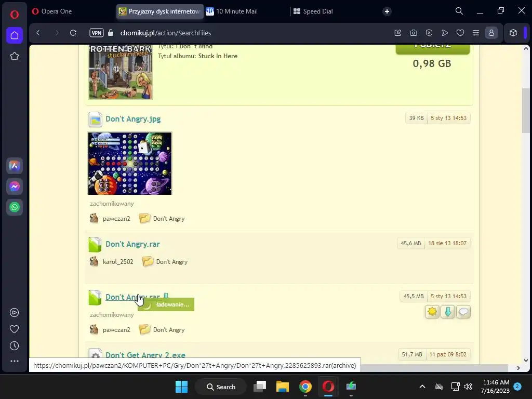Click the vertical page scrollbar thumb
The width and height of the screenshot is (532, 399).
tap(526, 110)
